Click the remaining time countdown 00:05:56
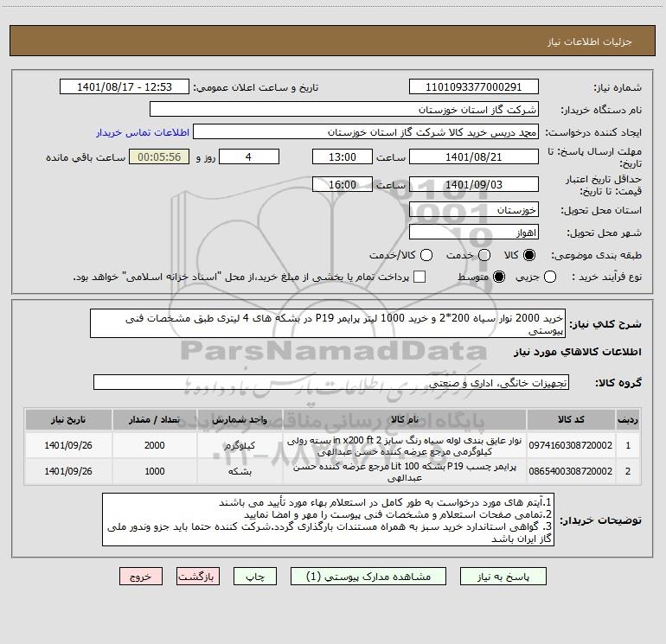Screen dimensions: 666x644 coord(159,156)
